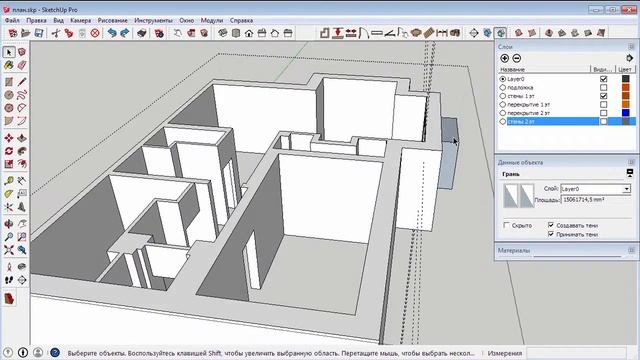Redo with the blue forward arrow
The image size is (640, 360).
click(x=125, y=33)
